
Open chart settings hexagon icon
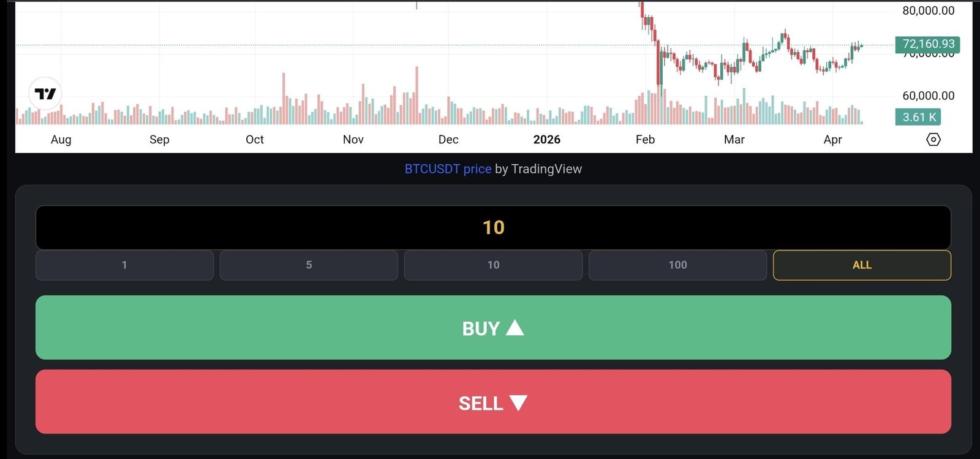click(933, 140)
